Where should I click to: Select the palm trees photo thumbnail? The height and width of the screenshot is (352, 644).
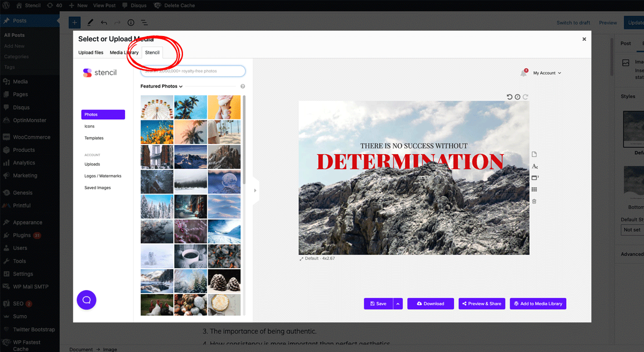191,106
